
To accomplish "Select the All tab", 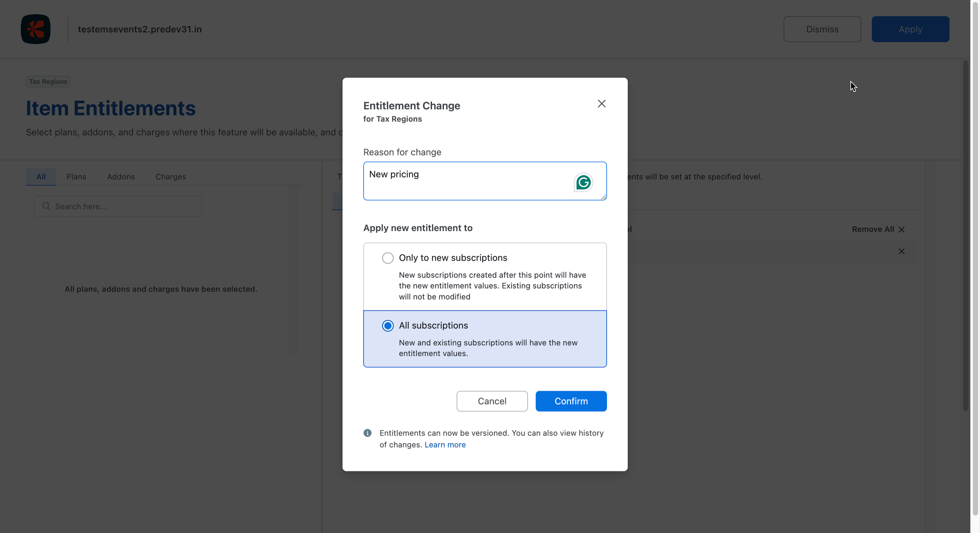I will pos(41,177).
